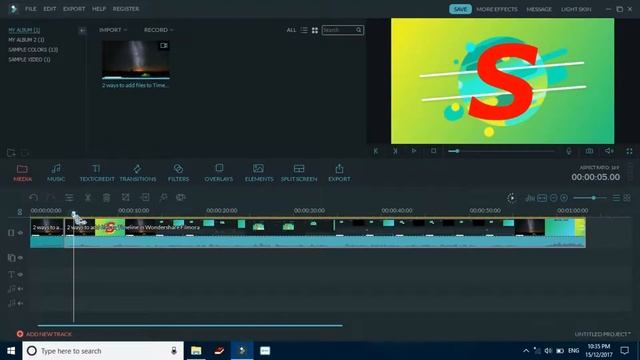Image resolution: width=640 pixels, height=360 pixels.
Task: Play the preview video
Action: pos(413,151)
